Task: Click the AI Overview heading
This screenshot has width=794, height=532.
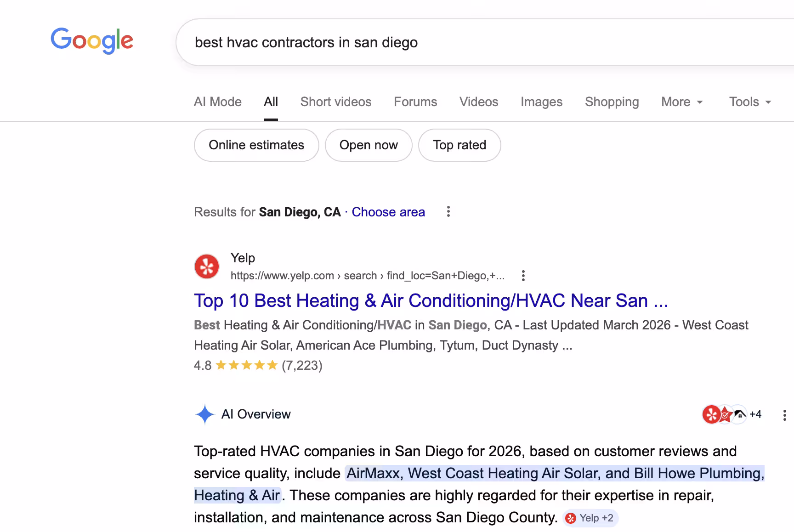Action: 256,414
